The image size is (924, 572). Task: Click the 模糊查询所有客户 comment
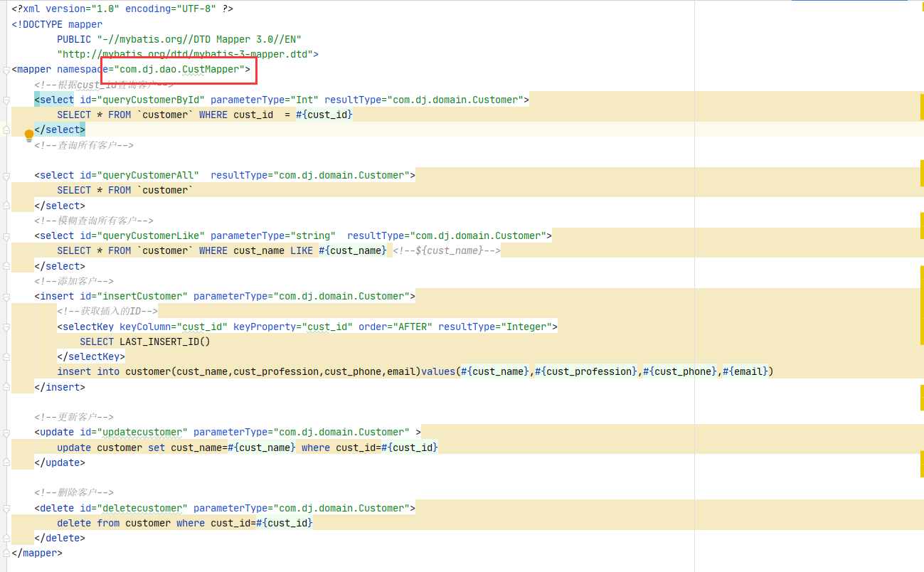pos(95,221)
